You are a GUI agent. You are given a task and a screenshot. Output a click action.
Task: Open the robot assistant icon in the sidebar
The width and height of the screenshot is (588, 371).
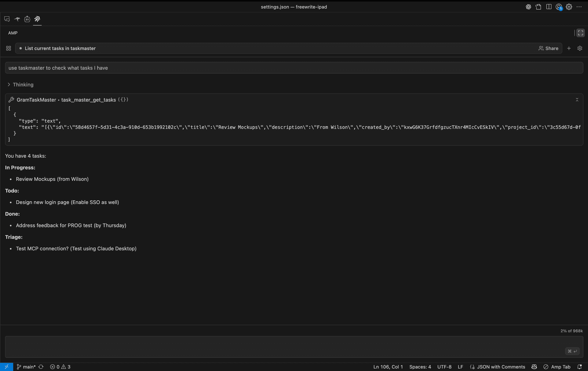(27, 19)
